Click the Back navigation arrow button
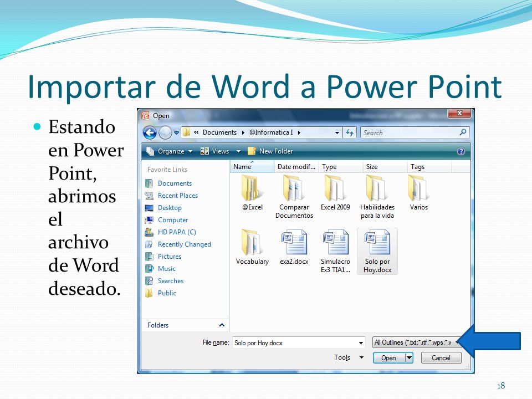 [150, 132]
